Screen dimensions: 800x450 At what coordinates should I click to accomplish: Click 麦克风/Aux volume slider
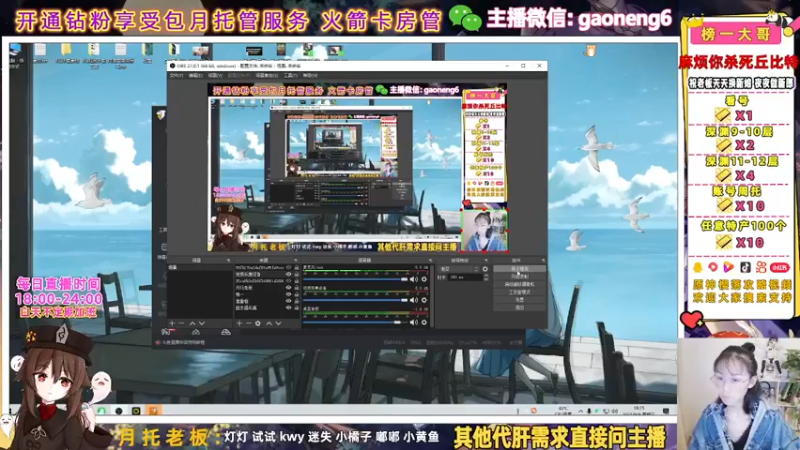point(356,279)
